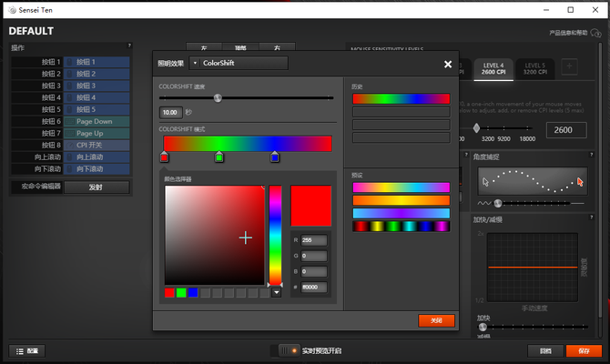Add a new CPI level with plus
The height and width of the screenshot is (364, 610).
click(569, 66)
